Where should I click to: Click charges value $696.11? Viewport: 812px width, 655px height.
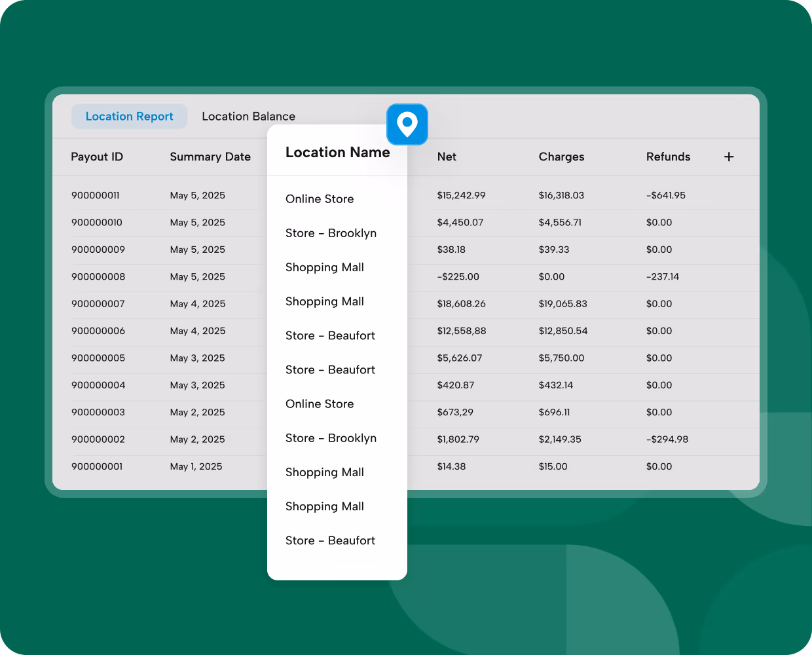(554, 412)
